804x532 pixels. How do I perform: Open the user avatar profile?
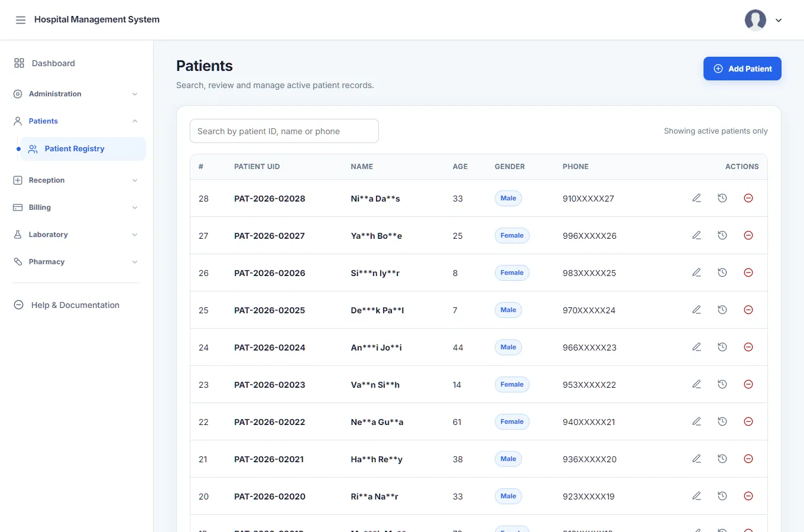[x=756, y=20]
